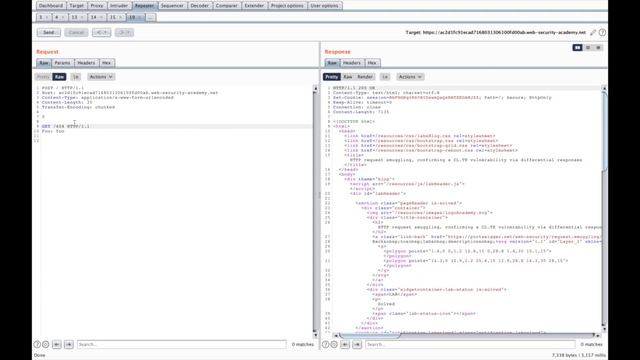This screenshot has width=640, height=360.
Task: Open Response search settings gear
Action: tap(334, 344)
